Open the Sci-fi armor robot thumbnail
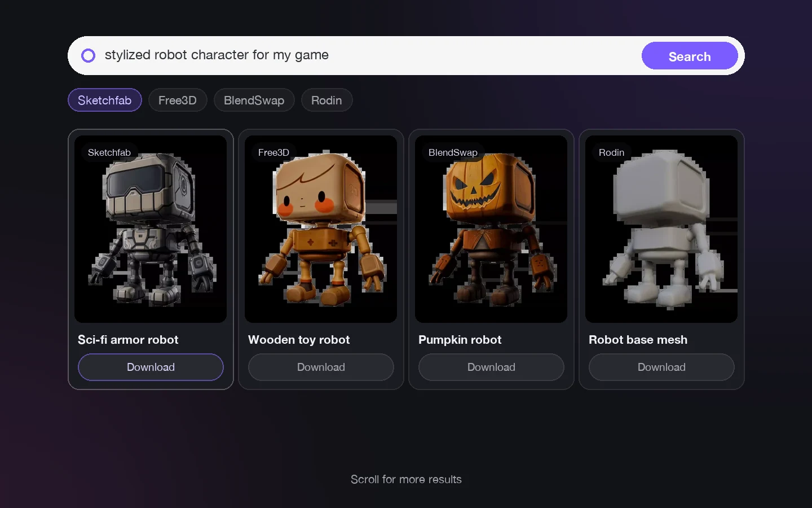This screenshot has width=812, height=508. point(151,229)
